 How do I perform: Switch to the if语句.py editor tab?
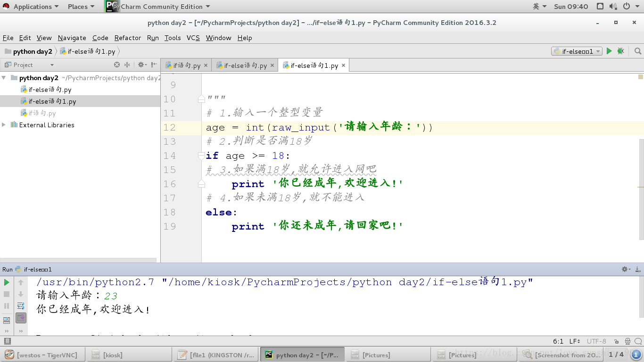187,66
